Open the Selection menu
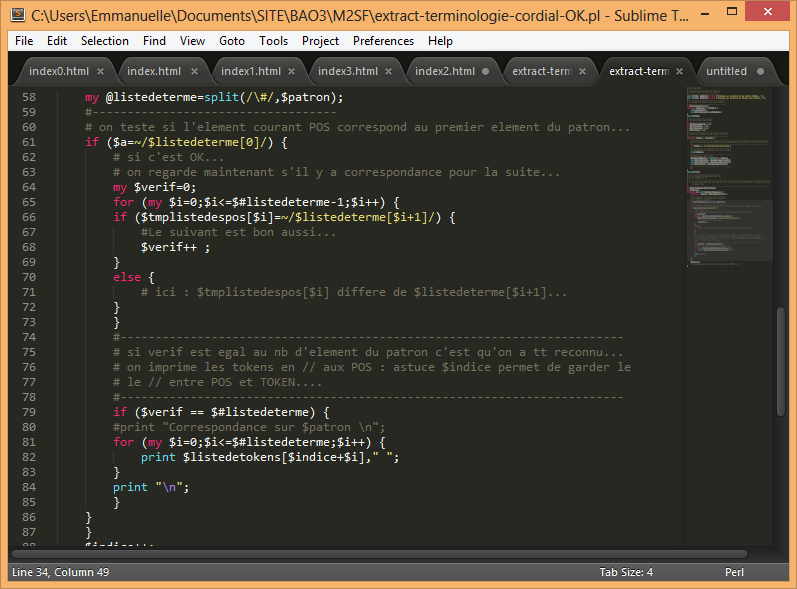 click(x=105, y=41)
